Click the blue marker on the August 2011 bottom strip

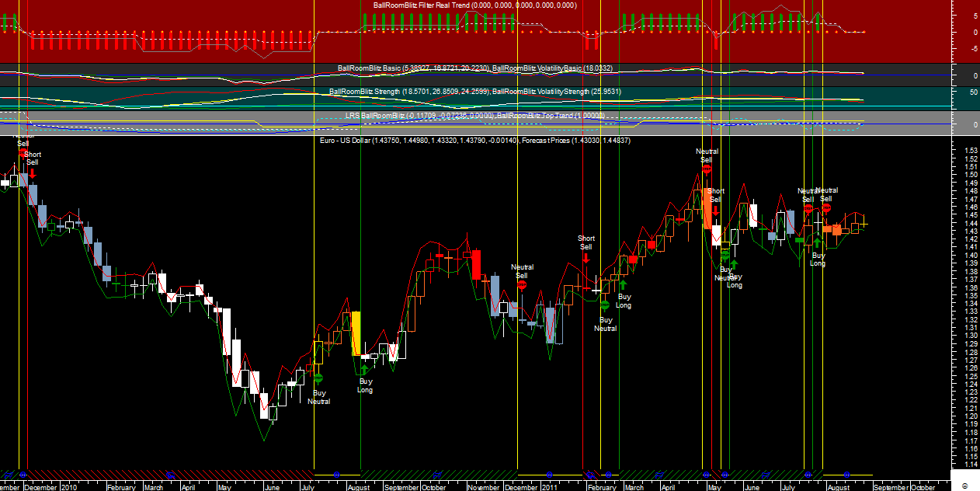click(x=847, y=474)
